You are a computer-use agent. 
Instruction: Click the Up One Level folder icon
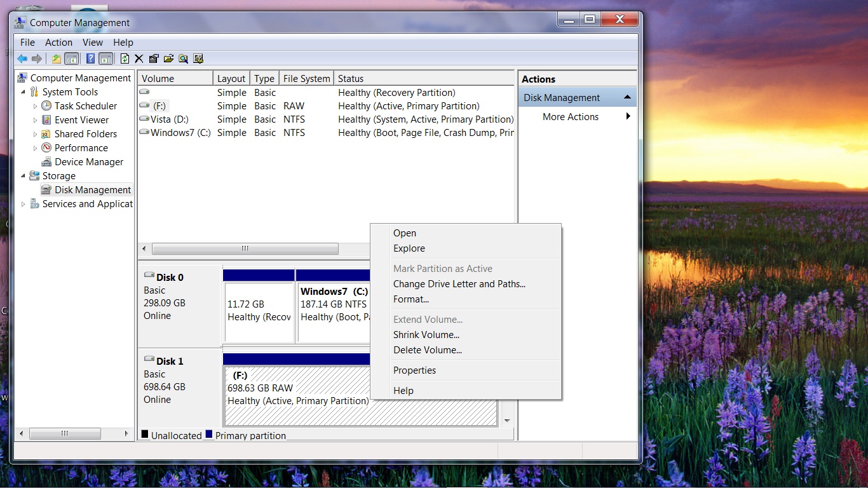click(x=57, y=59)
